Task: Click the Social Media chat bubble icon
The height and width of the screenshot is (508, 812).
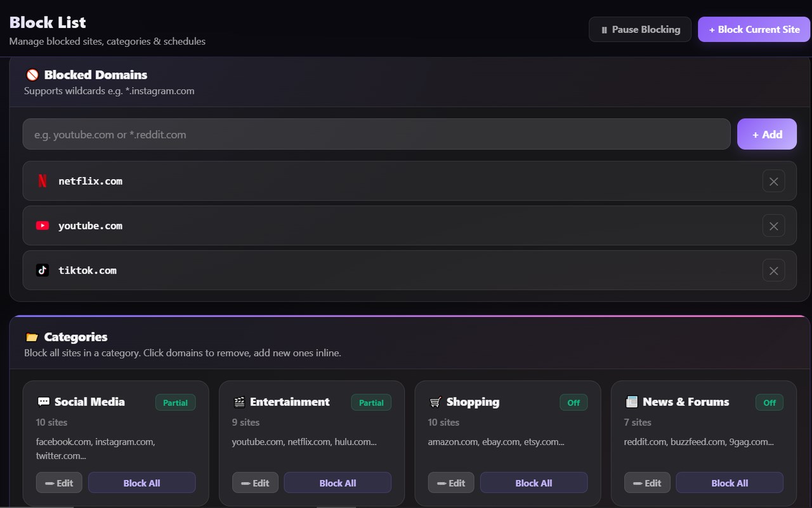Action: [43, 402]
